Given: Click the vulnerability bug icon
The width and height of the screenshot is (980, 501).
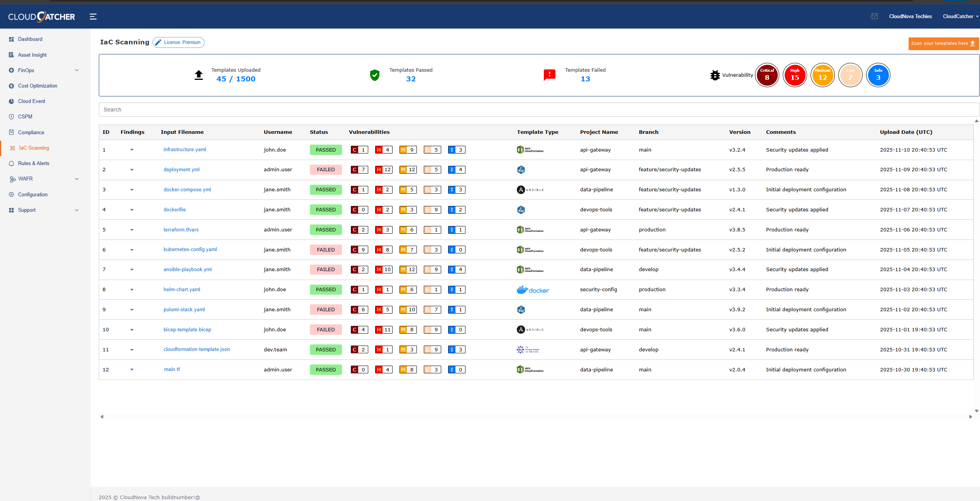Looking at the screenshot, I should click(x=715, y=75).
